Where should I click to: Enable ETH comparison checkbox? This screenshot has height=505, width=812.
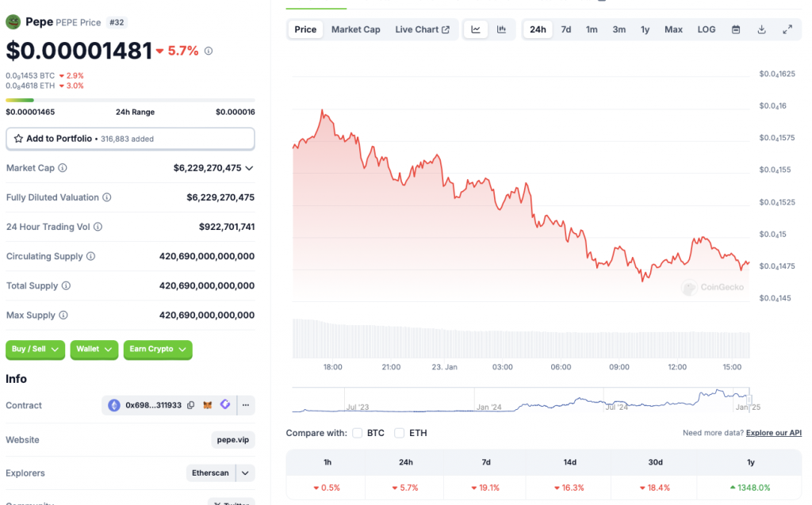399,433
